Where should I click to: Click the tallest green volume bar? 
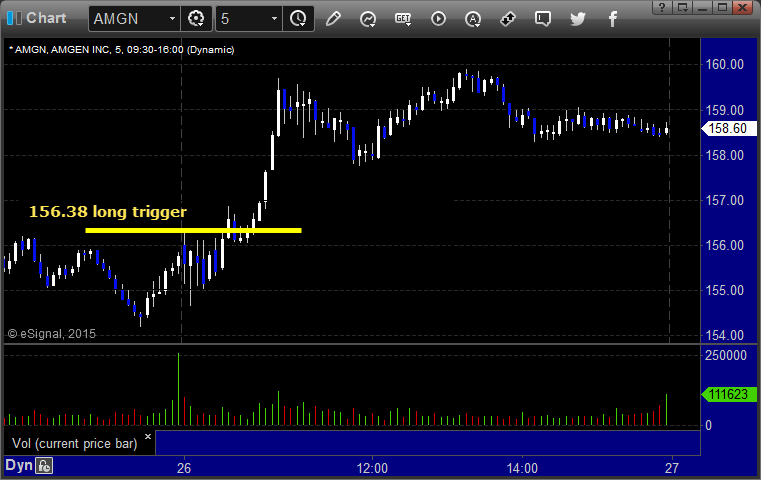(179, 389)
